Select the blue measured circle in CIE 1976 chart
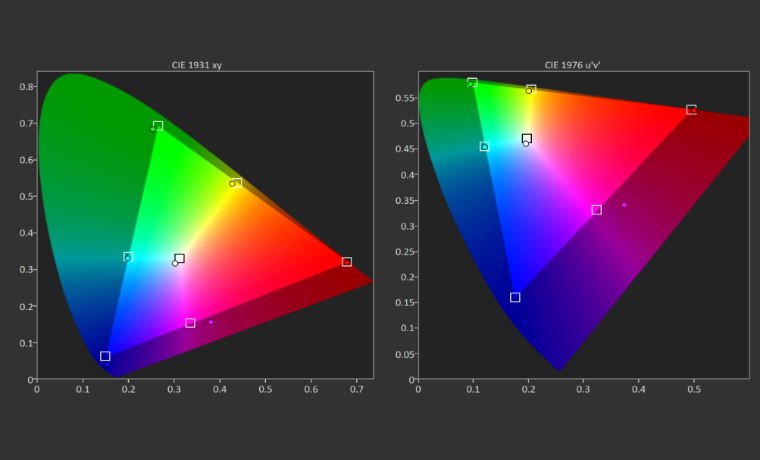 (524, 322)
